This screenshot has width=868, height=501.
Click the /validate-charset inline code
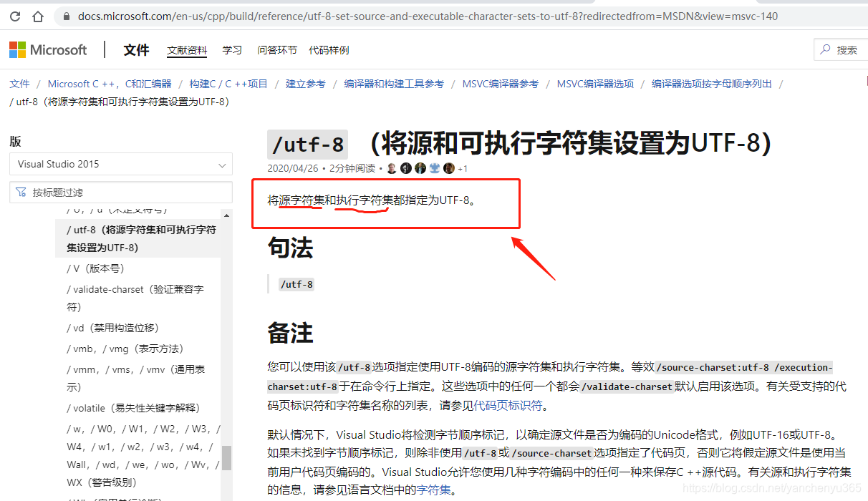[x=627, y=386]
